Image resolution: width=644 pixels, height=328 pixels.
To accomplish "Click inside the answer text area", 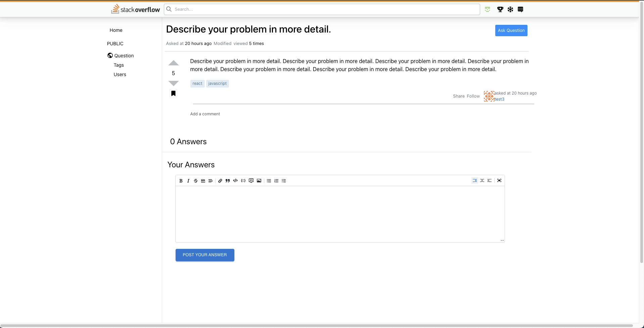I will point(340,214).
